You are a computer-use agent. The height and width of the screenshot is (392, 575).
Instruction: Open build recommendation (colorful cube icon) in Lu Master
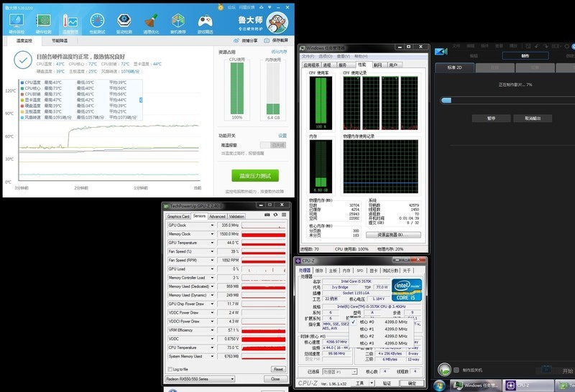[178, 22]
